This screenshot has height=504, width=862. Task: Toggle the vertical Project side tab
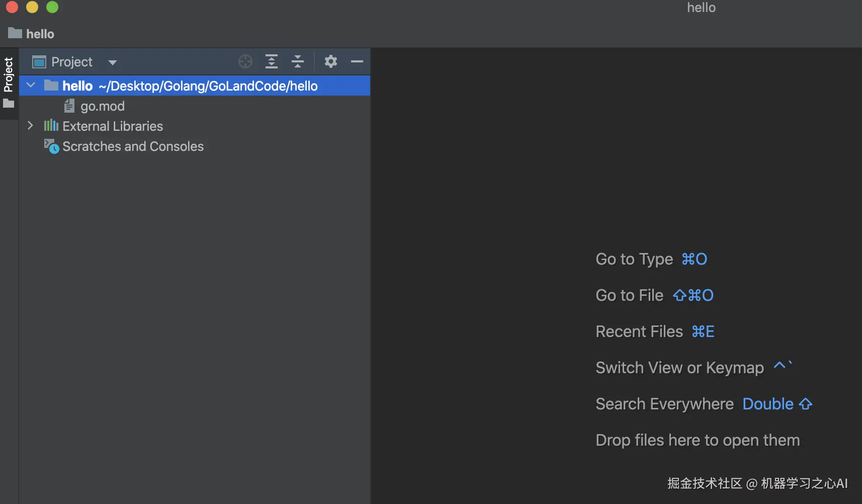(9, 74)
